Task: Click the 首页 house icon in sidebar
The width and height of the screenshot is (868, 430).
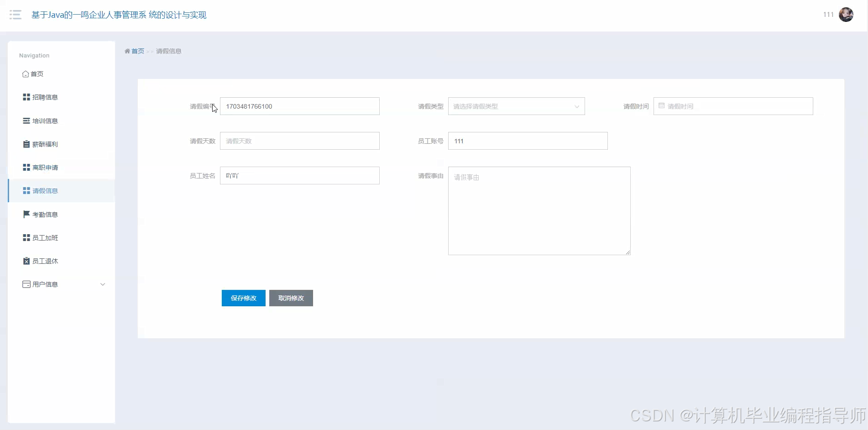Action: point(26,74)
